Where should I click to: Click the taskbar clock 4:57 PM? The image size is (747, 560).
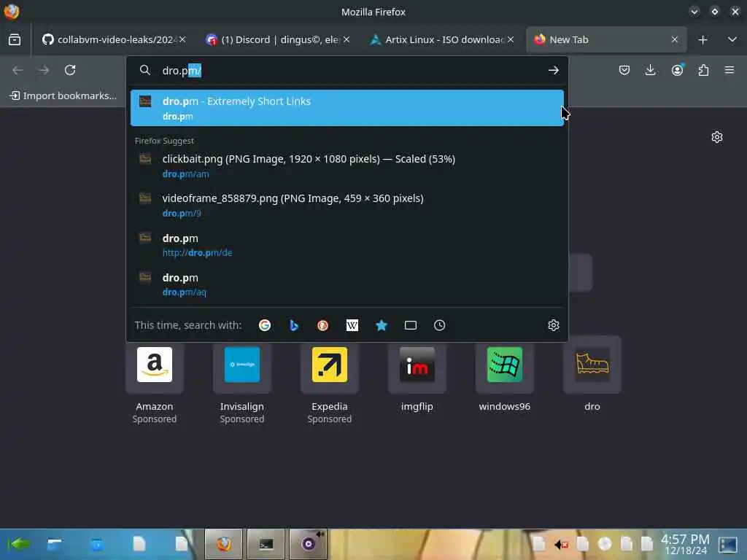click(686, 544)
